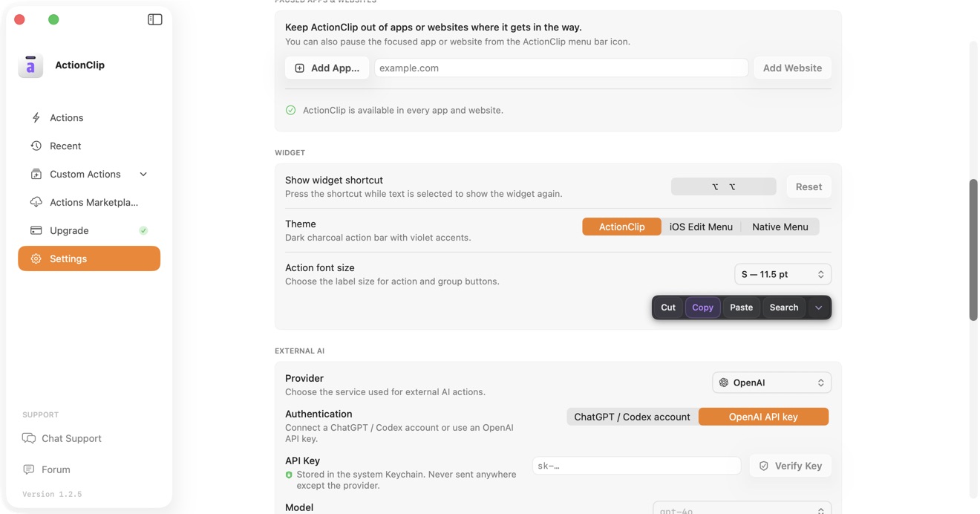Click Cut in the preview bar
The image size is (980, 514).
[668, 308]
